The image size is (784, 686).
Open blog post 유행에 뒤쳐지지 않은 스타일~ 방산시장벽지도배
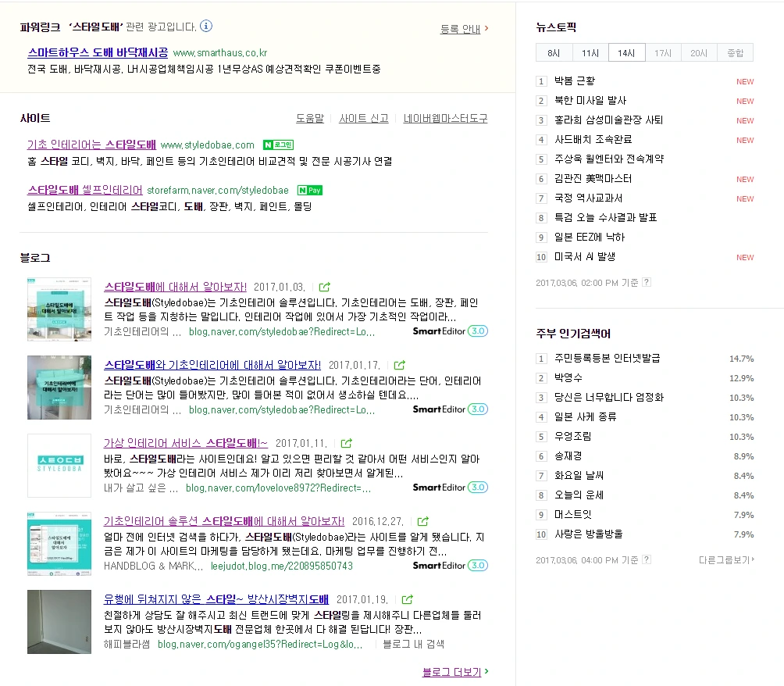[216, 599]
